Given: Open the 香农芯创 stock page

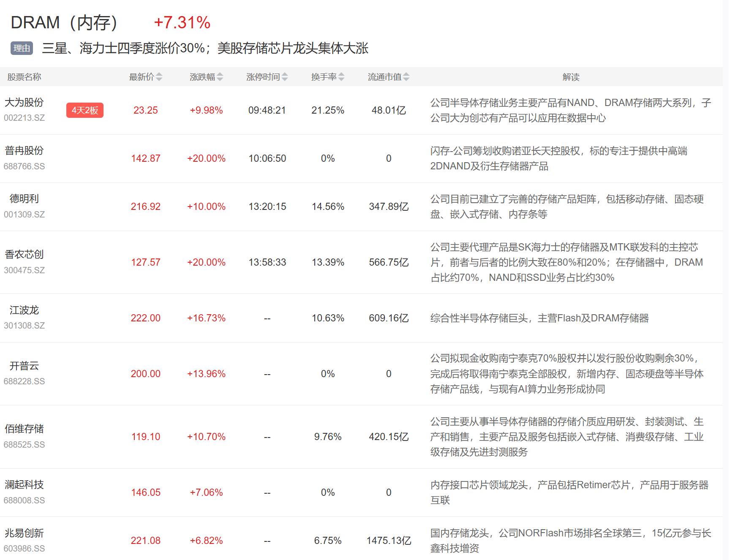Looking at the screenshot, I should coord(24,255).
